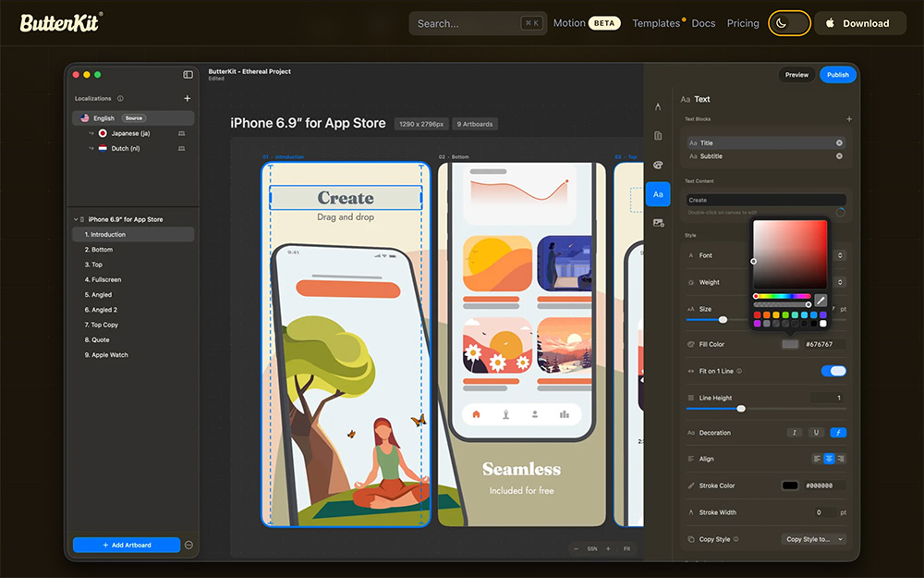Focus the Search field in the header

(x=478, y=24)
